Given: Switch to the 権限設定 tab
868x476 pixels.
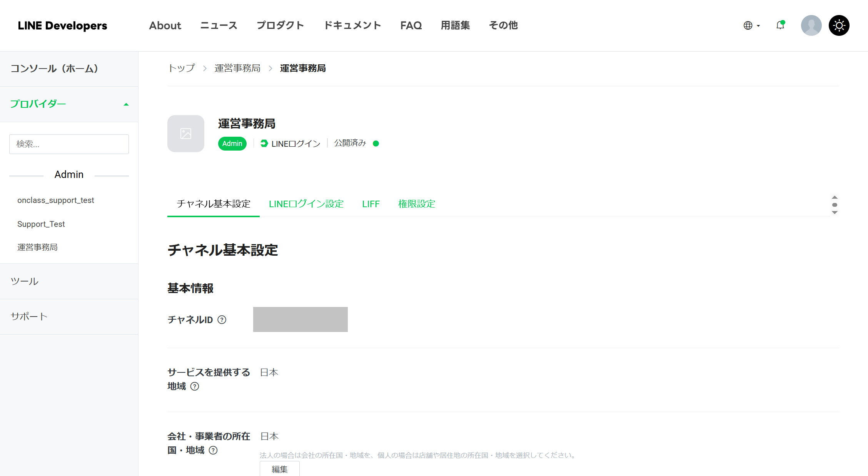Looking at the screenshot, I should click(416, 204).
